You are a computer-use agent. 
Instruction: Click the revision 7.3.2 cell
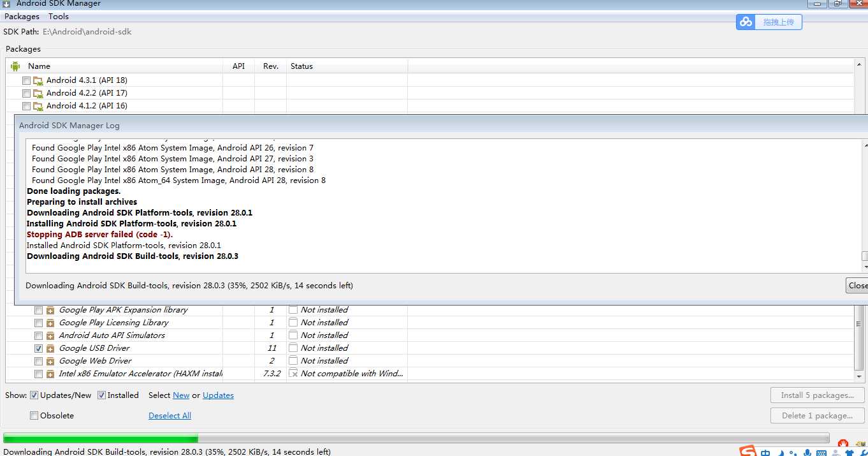(271, 374)
